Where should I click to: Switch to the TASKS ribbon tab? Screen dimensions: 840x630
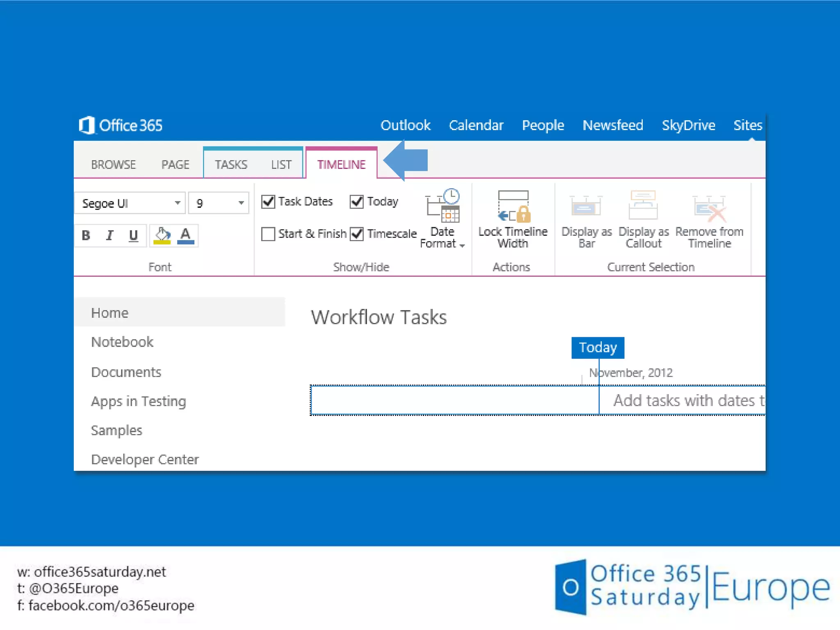coord(231,165)
